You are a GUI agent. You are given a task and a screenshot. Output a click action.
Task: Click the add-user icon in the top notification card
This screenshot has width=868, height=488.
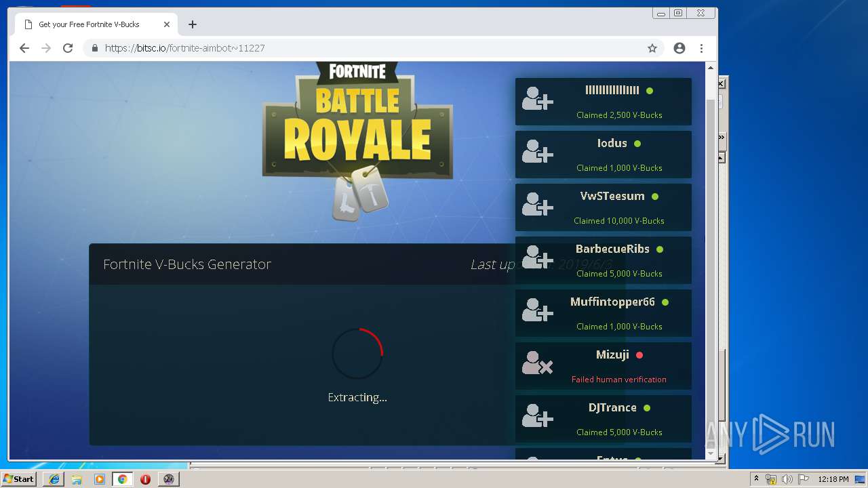538,98
